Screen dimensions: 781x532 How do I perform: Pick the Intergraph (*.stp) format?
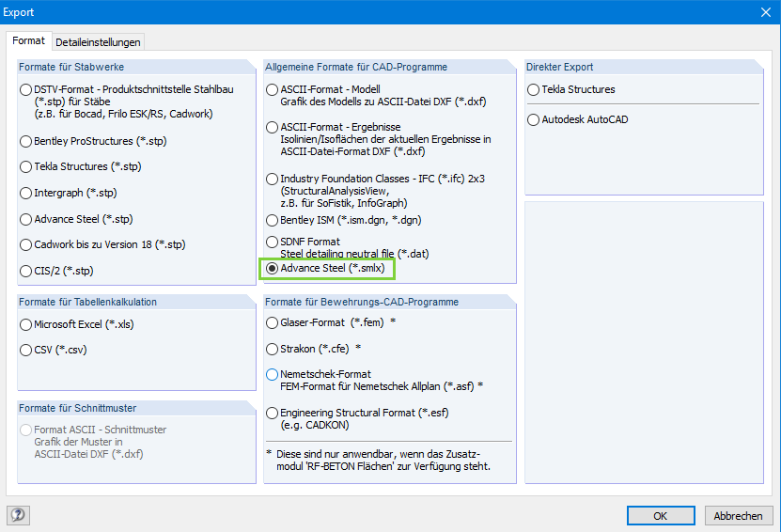coord(26,193)
